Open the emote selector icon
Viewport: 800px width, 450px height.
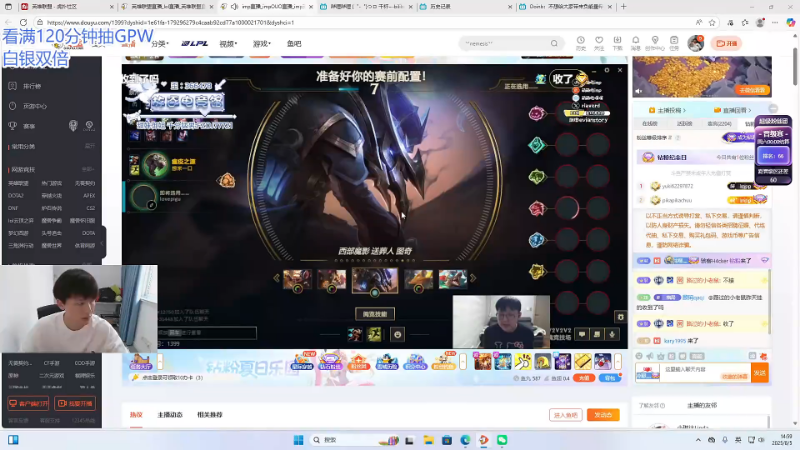coord(397,334)
